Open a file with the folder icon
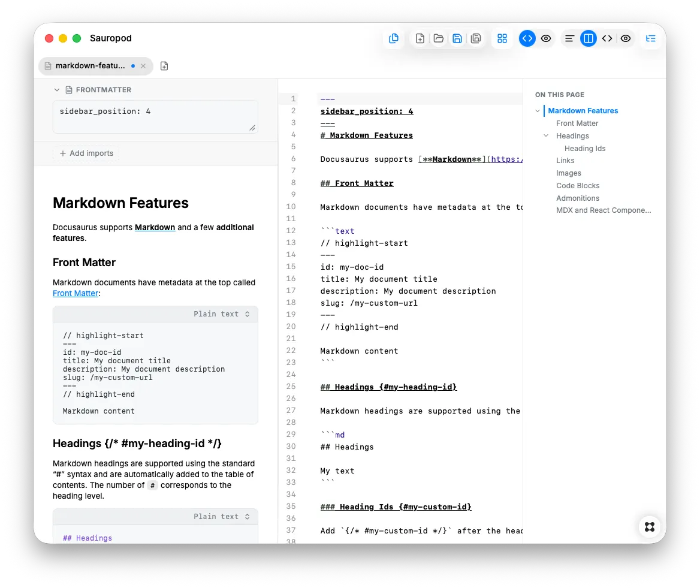 [x=438, y=38]
